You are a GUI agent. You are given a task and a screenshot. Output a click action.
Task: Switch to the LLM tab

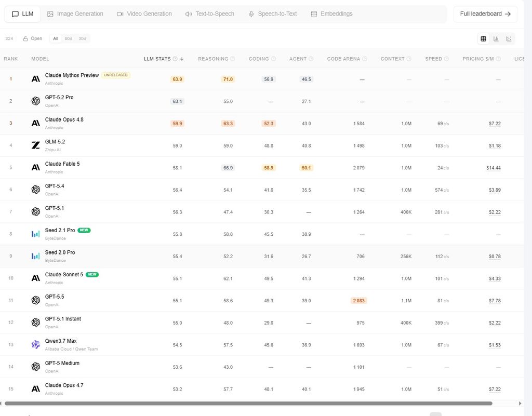(22, 14)
